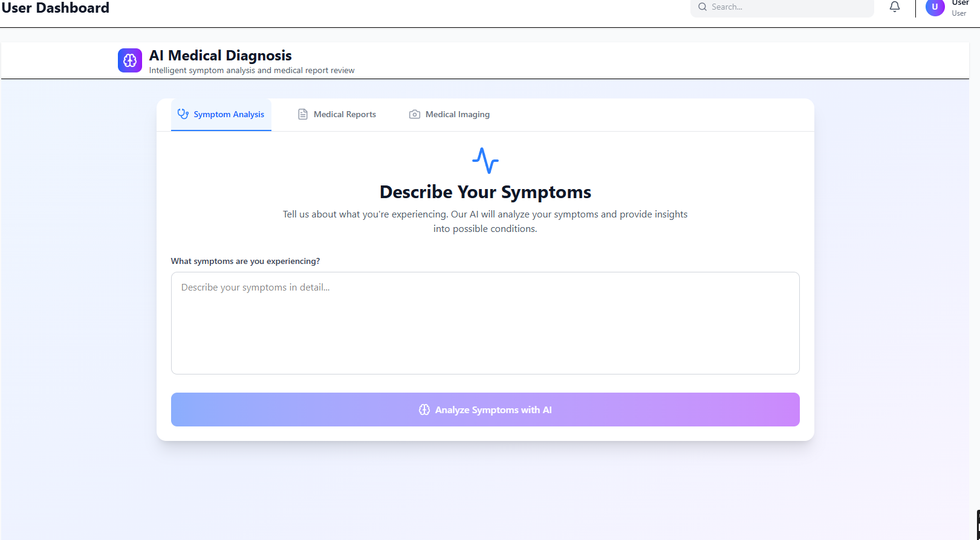Switch to the Medical Reports tab
This screenshot has width=980, height=540.
(337, 114)
